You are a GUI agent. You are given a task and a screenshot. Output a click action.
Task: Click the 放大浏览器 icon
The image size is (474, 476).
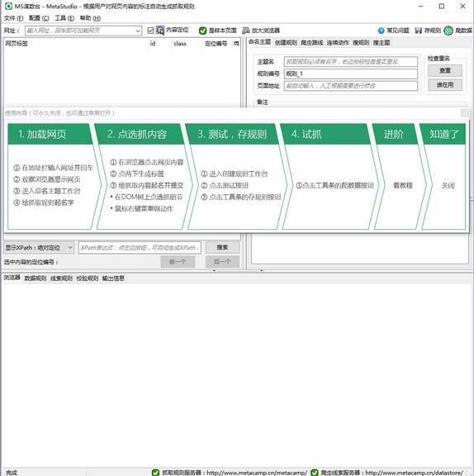tap(246, 31)
